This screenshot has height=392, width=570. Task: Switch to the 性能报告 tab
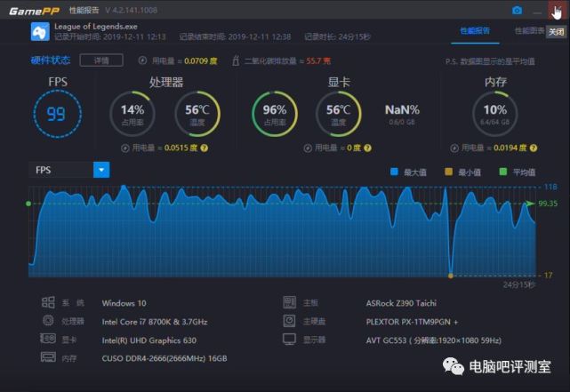coord(475,31)
